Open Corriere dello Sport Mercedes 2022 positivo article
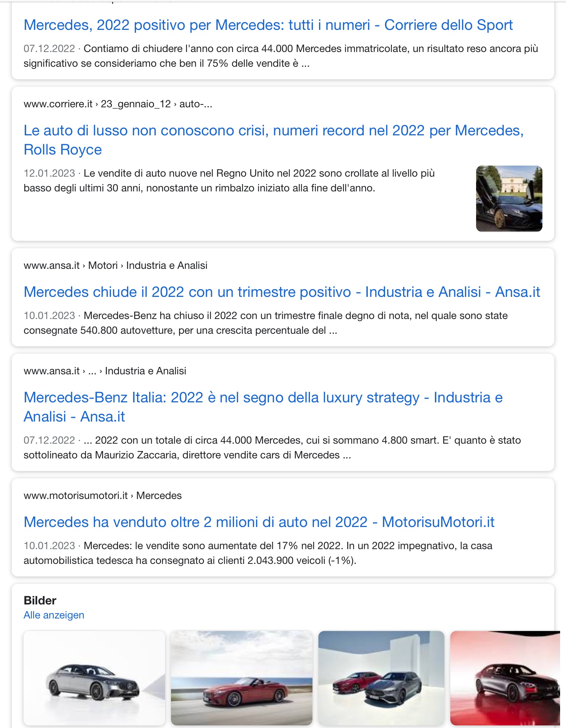This screenshot has height=728, width=566. pyautogui.click(x=268, y=25)
